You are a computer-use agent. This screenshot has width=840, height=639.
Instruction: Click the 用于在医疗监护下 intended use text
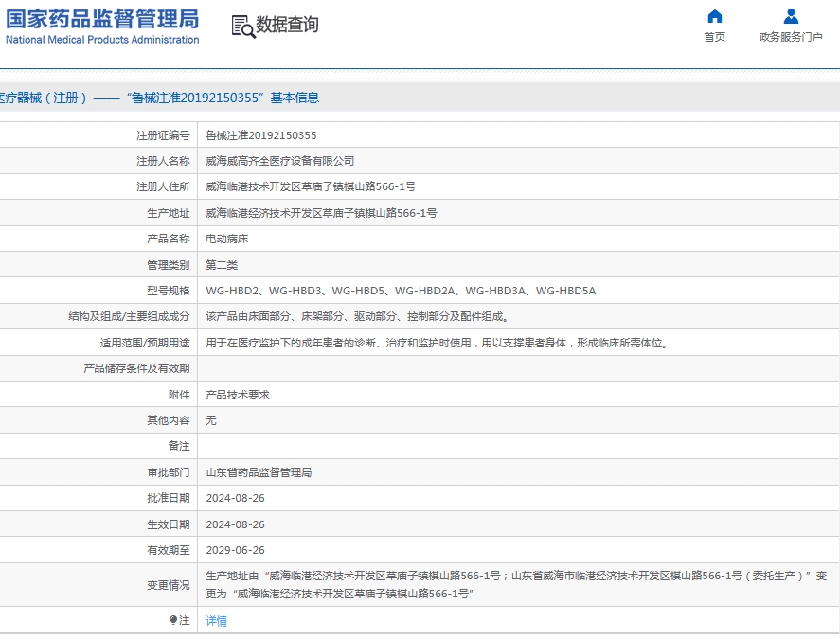[438, 343]
